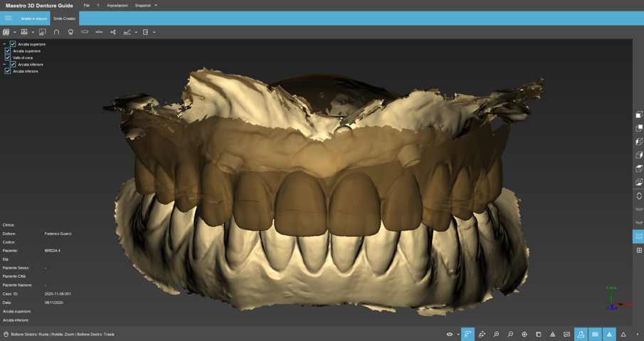Toggle the highlighted both arches view icon

[x=638, y=236]
